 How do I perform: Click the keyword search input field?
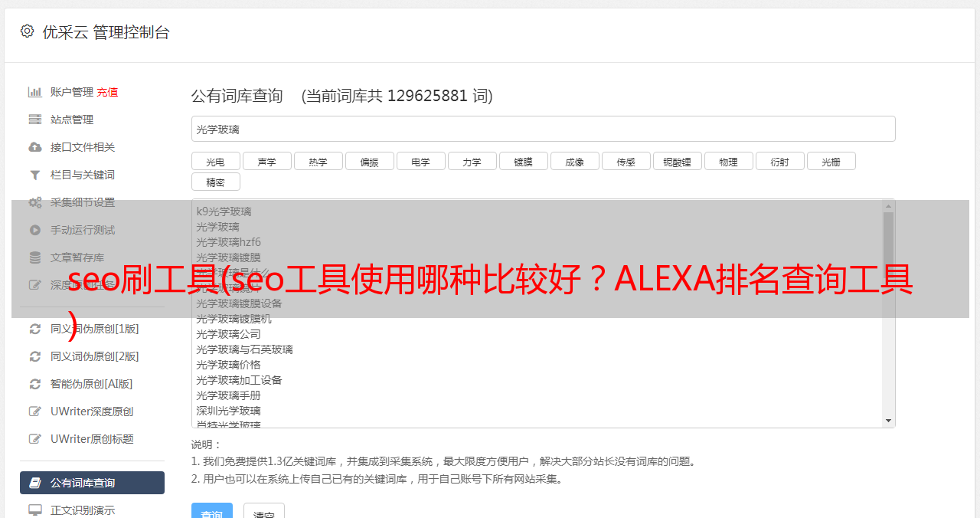point(543,129)
